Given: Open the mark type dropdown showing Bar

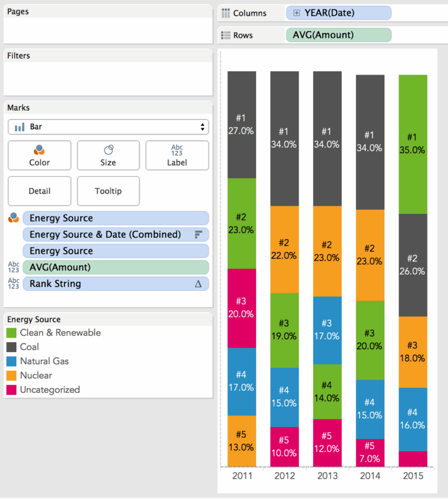Looking at the screenshot, I should [x=108, y=126].
